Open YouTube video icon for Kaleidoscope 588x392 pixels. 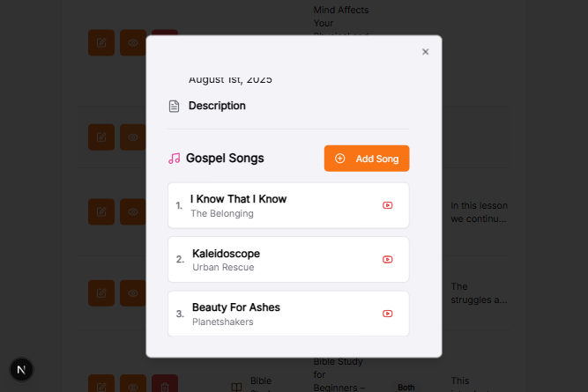[x=387, y=259]
